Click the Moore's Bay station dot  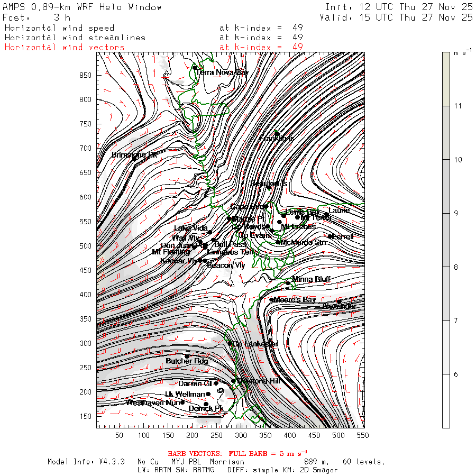pyautogui.click(x=272, y=300)
